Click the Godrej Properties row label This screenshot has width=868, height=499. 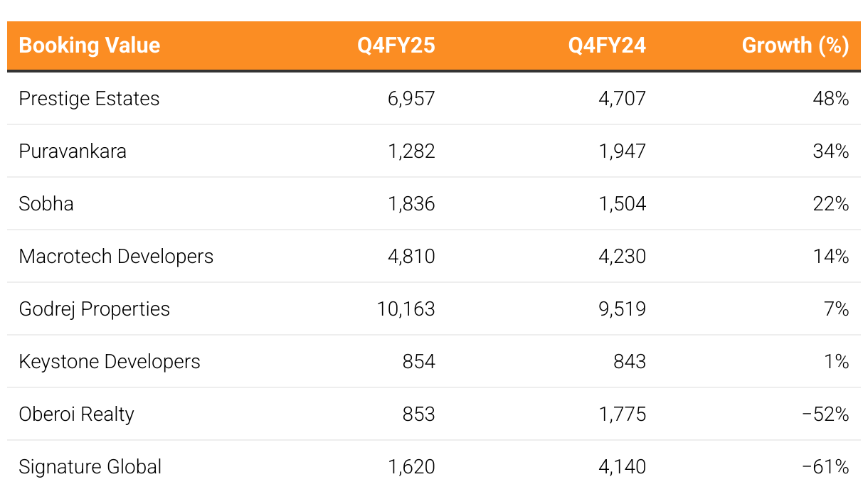(95, 308)
